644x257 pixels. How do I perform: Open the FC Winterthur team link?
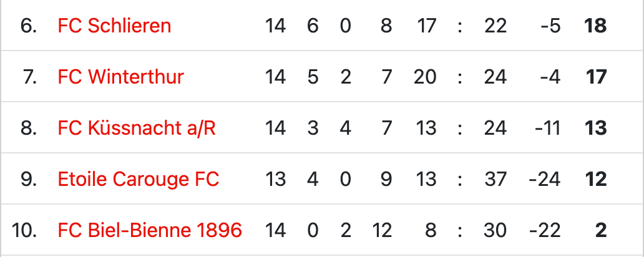pos(121,77)
